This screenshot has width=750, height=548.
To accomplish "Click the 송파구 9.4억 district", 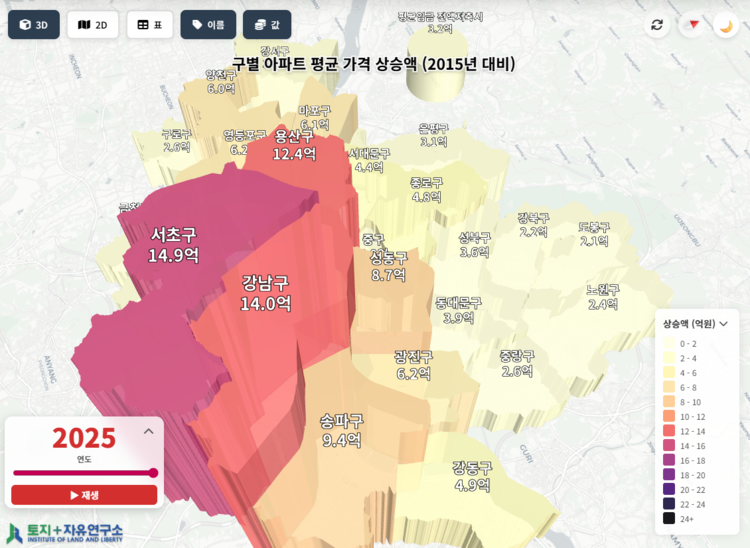I will coord(341,430).
